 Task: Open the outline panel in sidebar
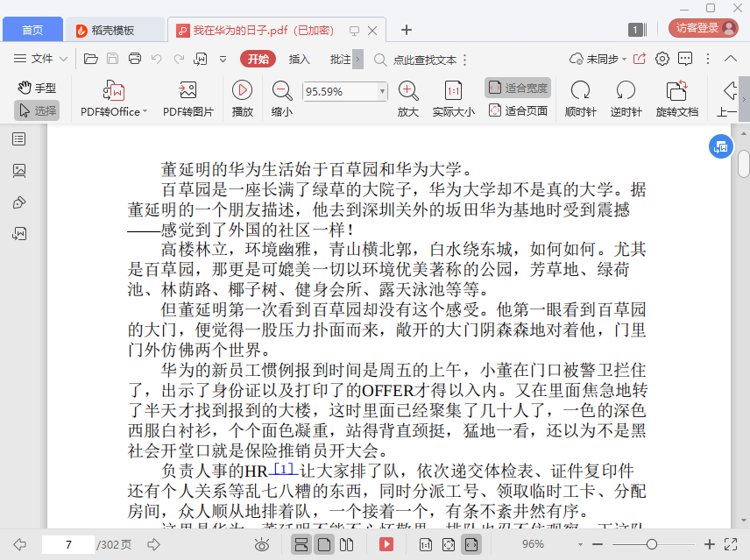(19, 139)
